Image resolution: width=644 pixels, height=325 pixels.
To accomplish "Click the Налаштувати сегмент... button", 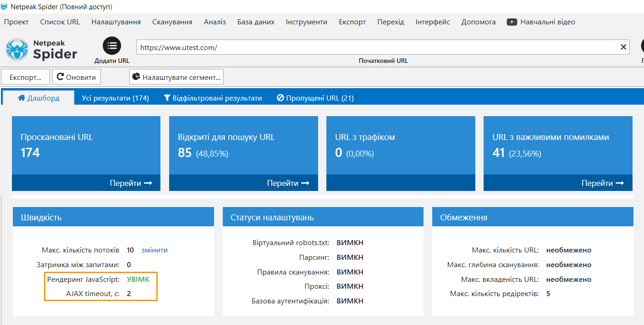I will point(176,77).
